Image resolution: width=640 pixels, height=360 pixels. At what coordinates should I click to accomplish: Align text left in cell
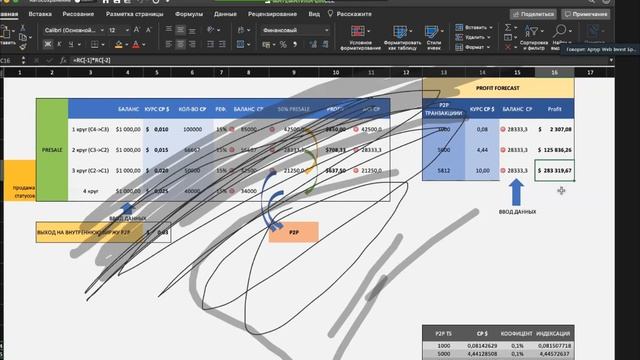point(169,44)
